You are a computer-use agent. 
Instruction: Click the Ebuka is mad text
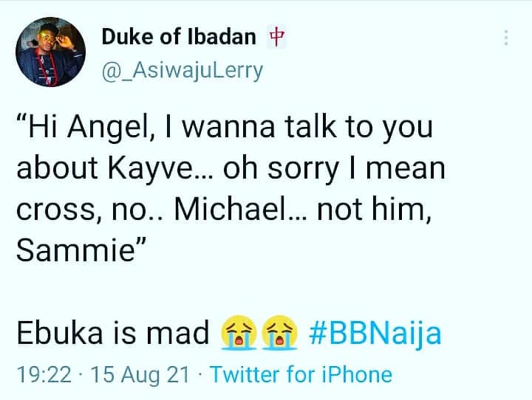(113, 333)
